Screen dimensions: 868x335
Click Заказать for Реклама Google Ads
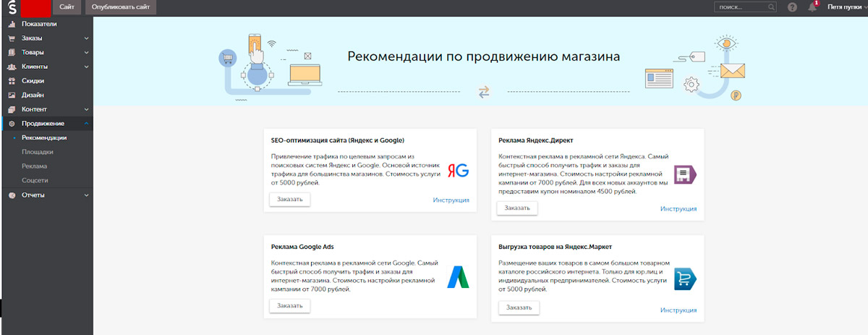point(290,305)
